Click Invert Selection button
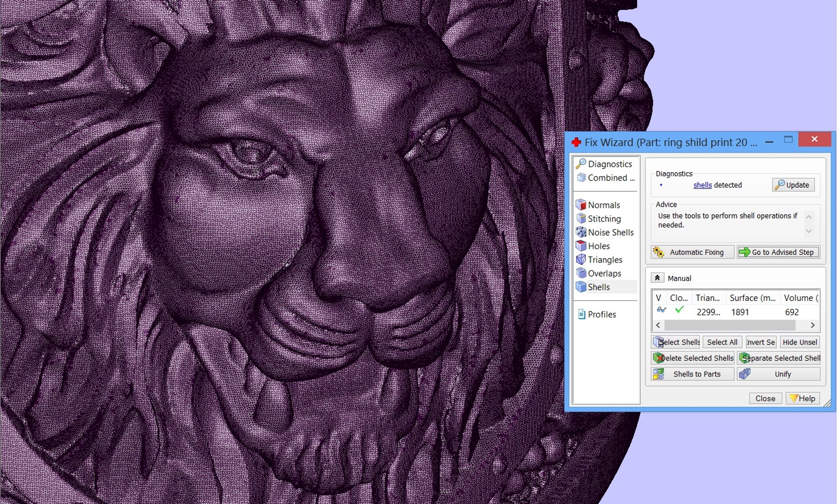Viewport: 837px width, 504px height. coord(760,342)
